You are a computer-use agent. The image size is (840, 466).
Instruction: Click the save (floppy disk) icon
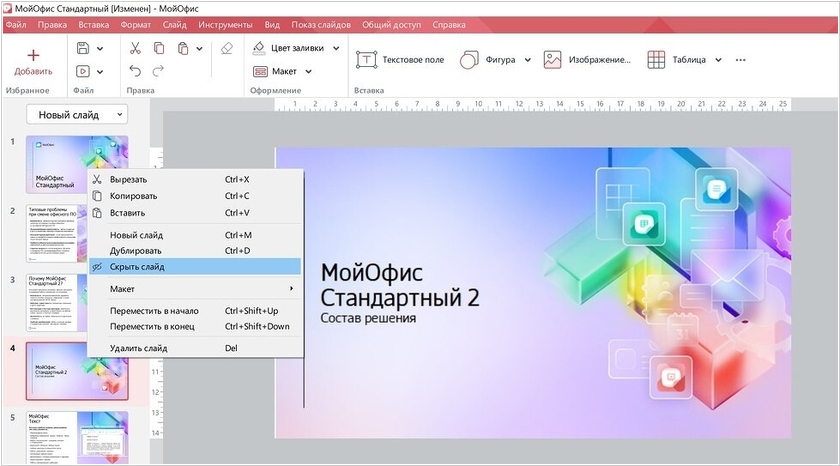coord(83,48)
